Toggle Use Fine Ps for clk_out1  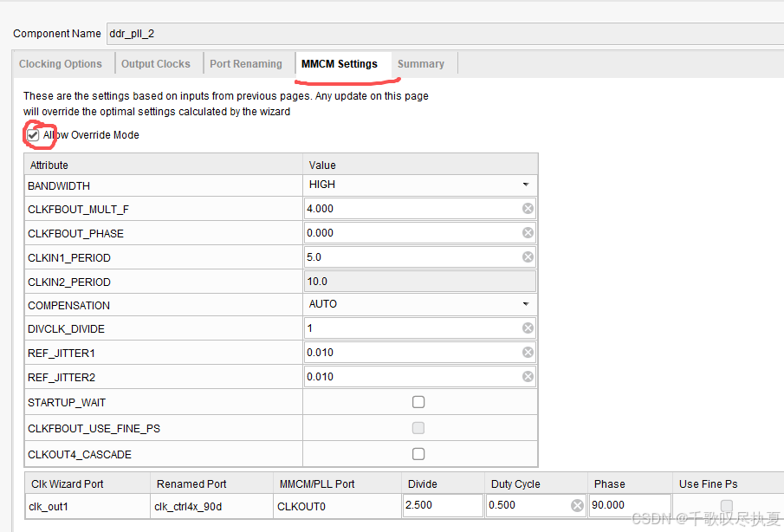[727, 505]
